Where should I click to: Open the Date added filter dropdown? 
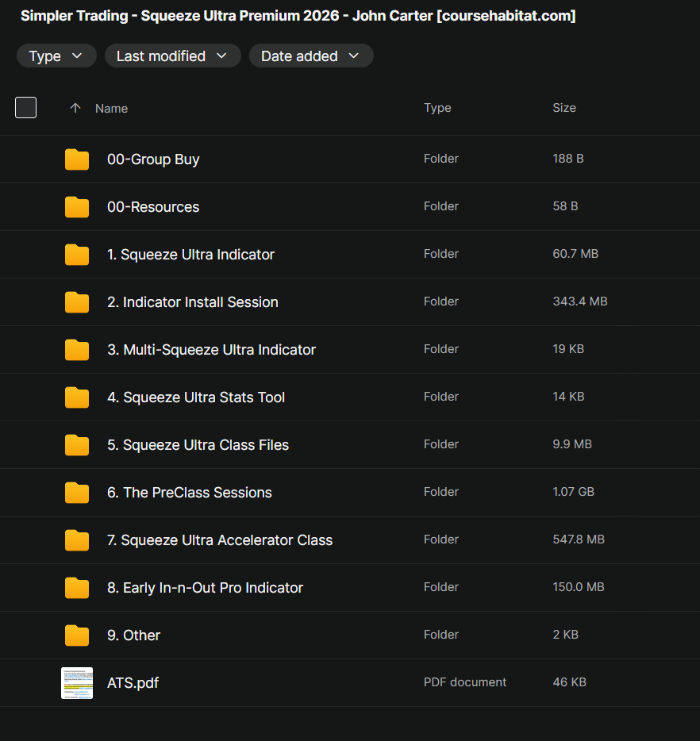[311, 56]
